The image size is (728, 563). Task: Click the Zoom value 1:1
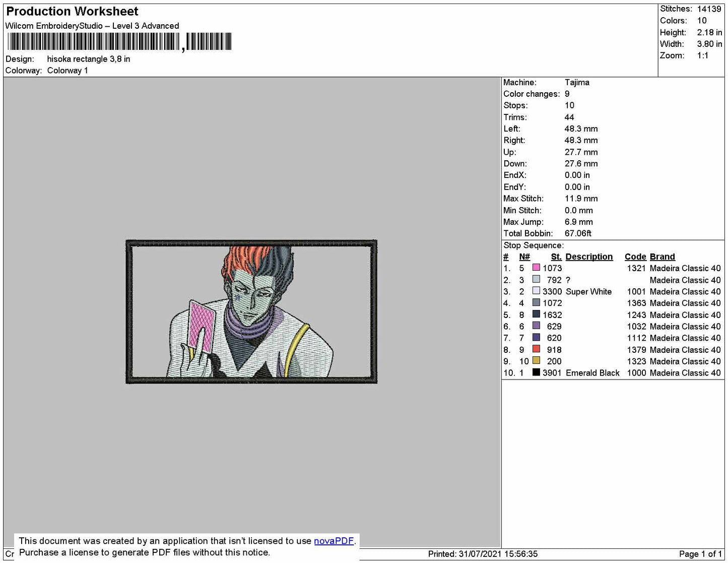(x=703, y=55)
